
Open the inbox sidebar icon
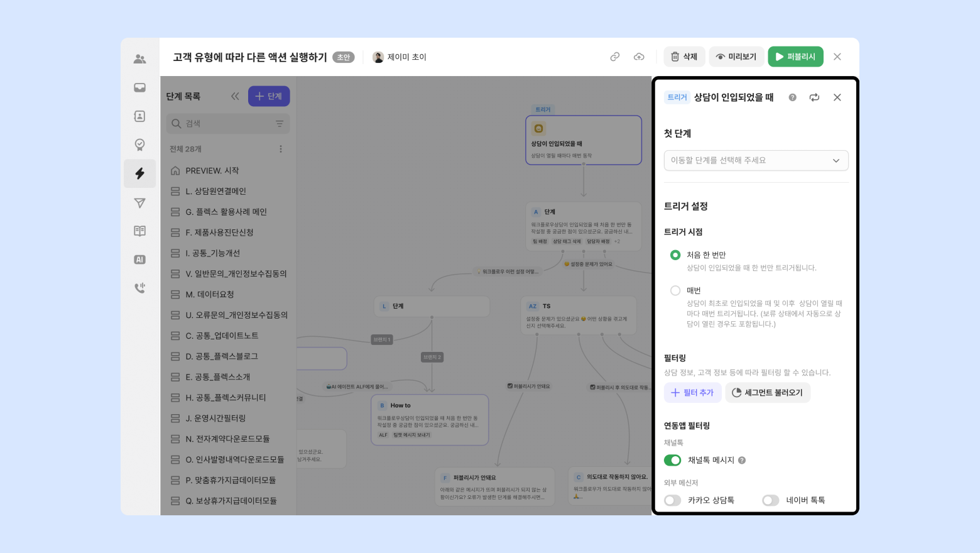pyautogui.click(x=139, y=87)
